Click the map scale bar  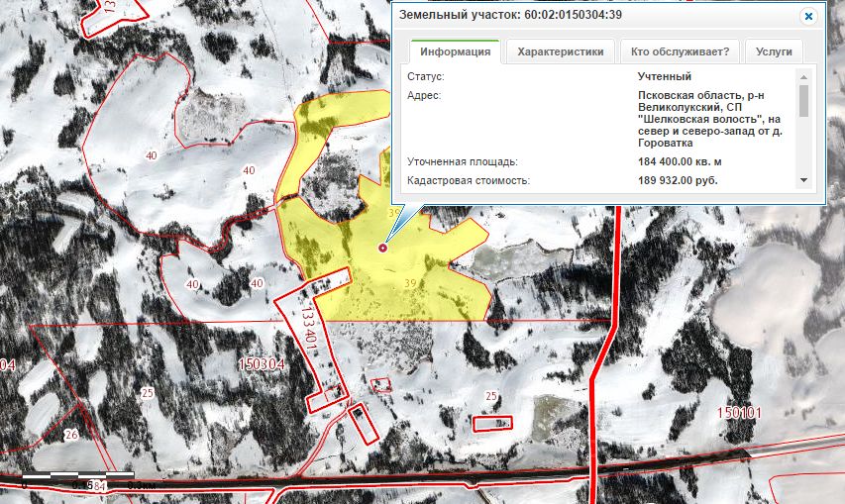(x=78, y=475)
